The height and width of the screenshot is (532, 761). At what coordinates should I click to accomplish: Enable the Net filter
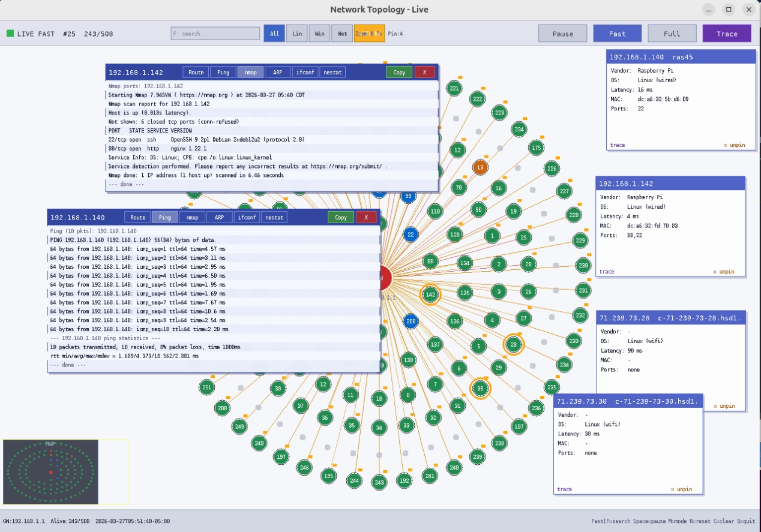pos(342,33)
